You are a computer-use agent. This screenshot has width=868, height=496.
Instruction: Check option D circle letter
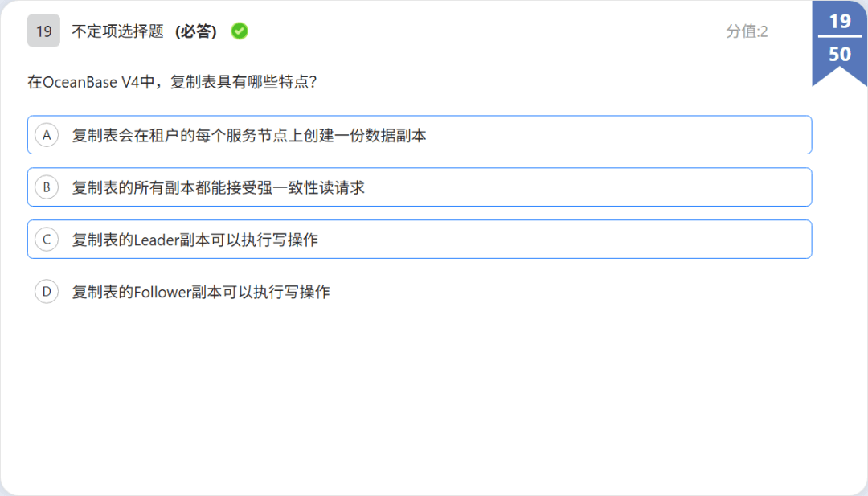47,291
